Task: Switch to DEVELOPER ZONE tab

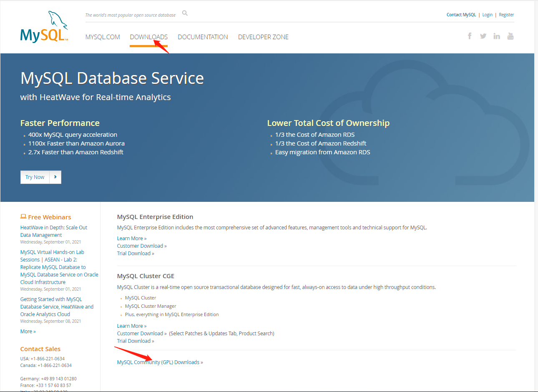Action: (263, 37)
